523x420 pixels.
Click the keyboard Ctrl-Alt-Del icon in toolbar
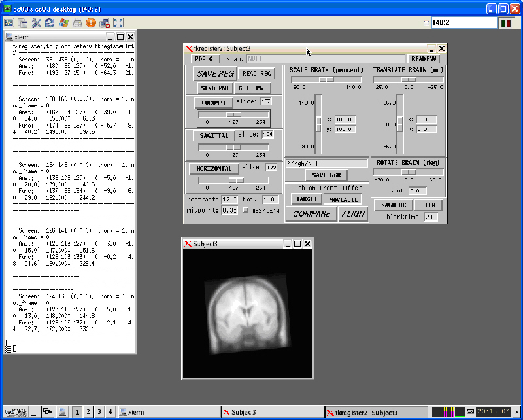click(77, 22)
